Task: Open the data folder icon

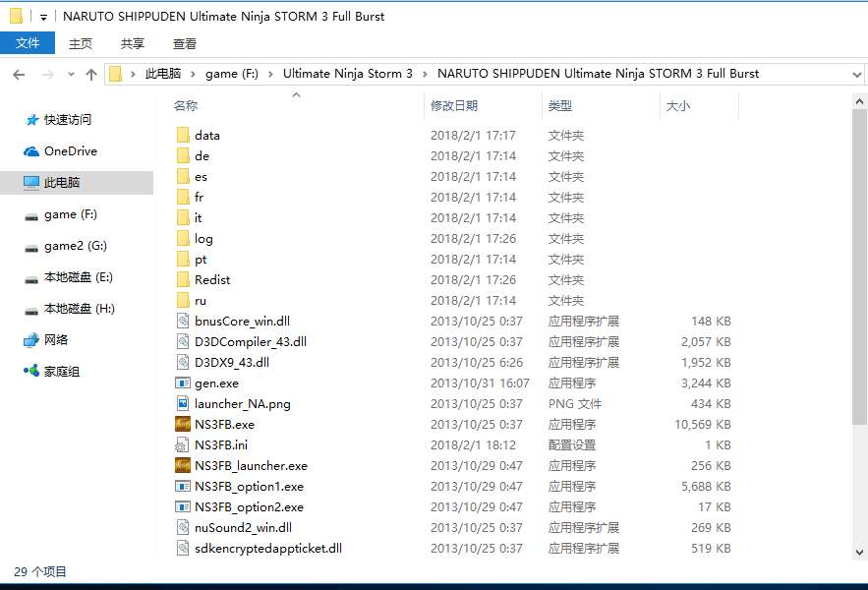Action: pos(183,135)
